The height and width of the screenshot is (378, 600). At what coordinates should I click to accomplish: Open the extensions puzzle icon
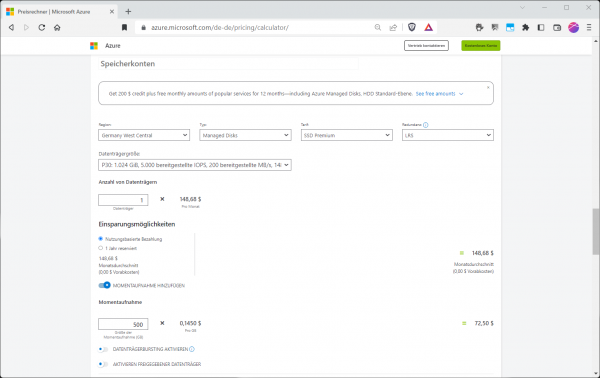(x=525, y=27)
